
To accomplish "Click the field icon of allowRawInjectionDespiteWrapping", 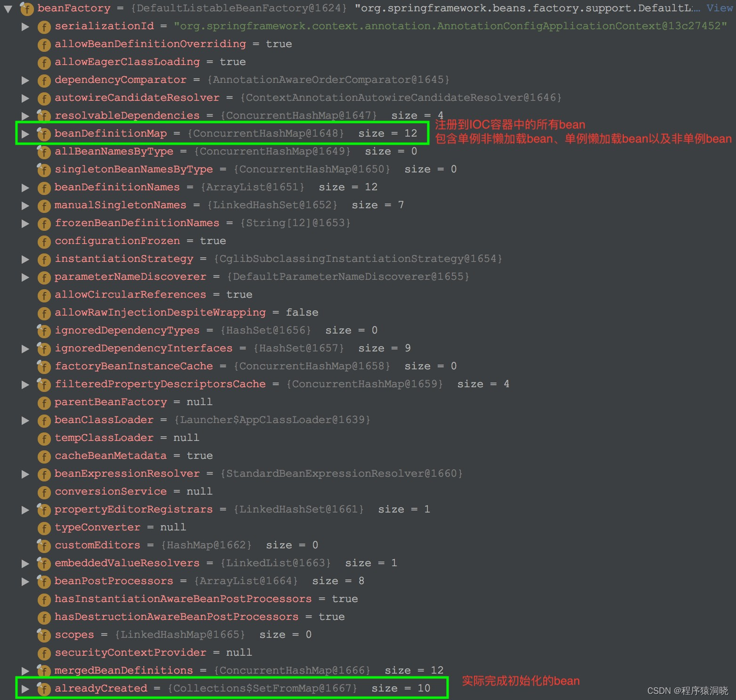I will (x=44, y=313).
